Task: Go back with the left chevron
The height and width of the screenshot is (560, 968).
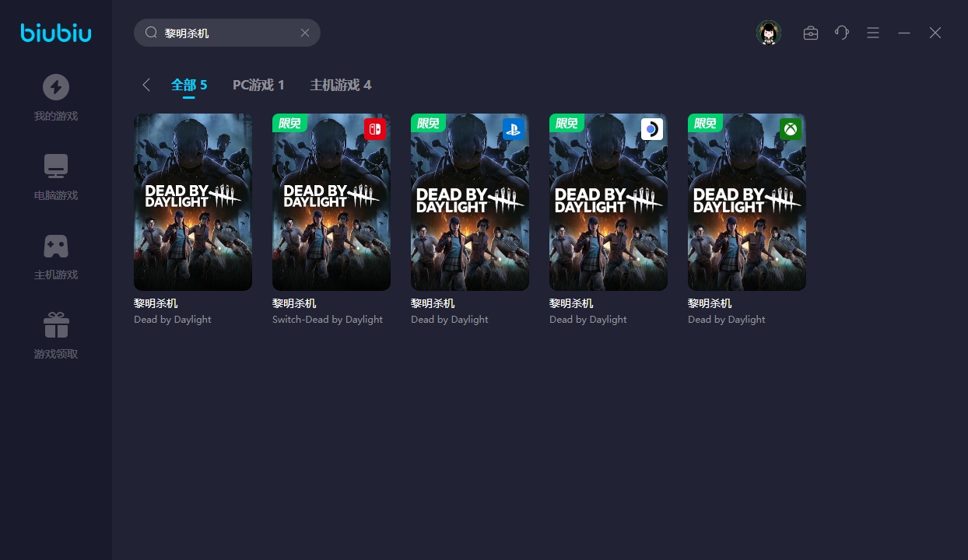Action: 146,85
